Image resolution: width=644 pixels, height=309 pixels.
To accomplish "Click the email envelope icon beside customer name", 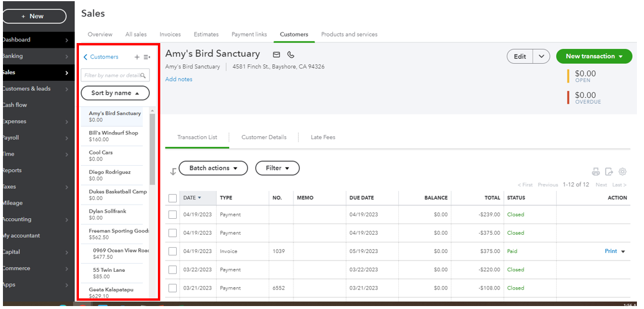I will coord(276,55).
